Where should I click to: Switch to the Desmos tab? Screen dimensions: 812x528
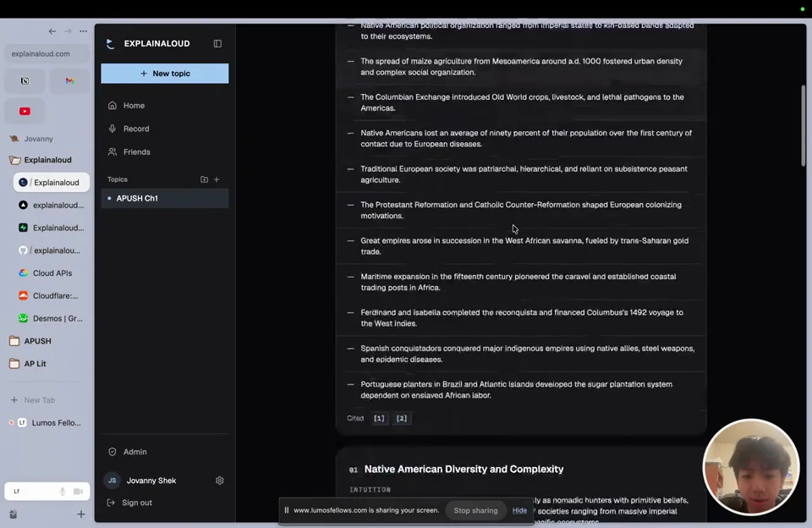52,319
